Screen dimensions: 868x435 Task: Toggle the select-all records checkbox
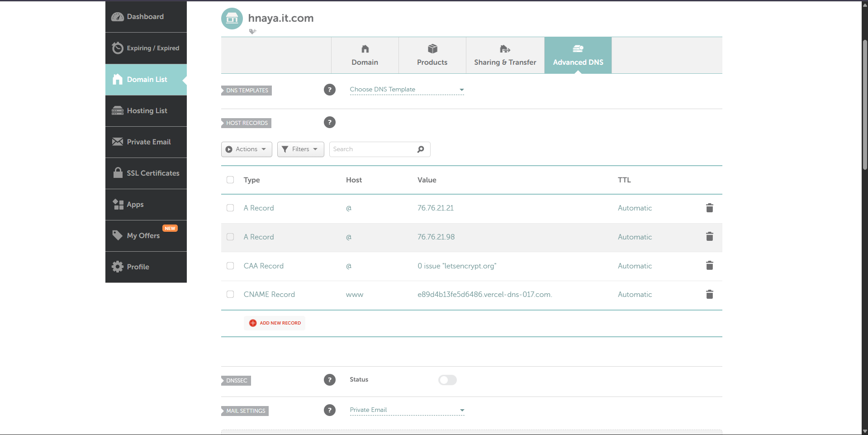click(x=230, y=180)
